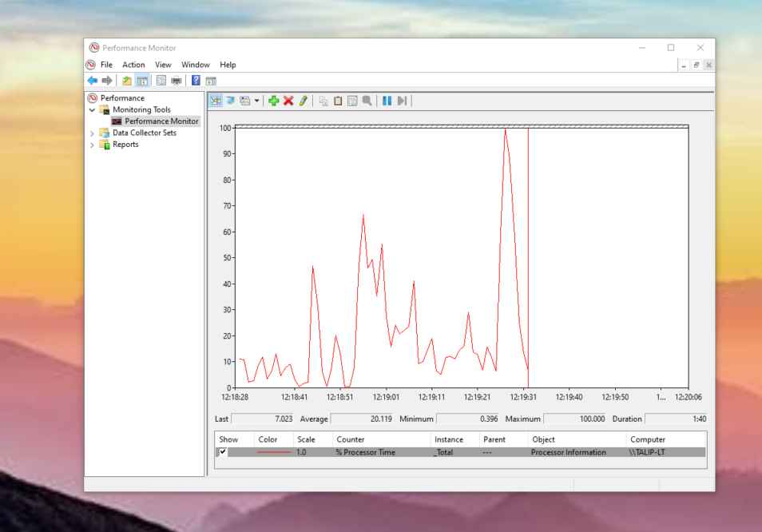Open the Action menu
This screenshot has height=532, width=762.
(x=133, y=65)
